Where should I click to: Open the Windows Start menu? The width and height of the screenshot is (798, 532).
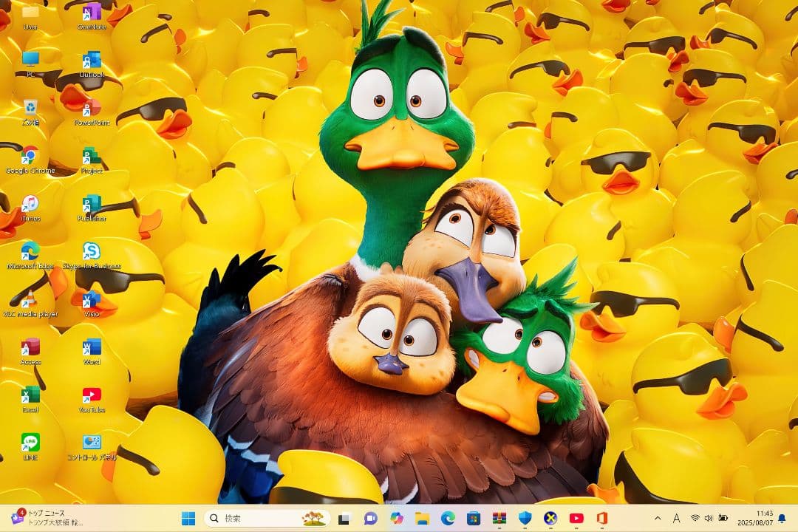pos(188,518)
